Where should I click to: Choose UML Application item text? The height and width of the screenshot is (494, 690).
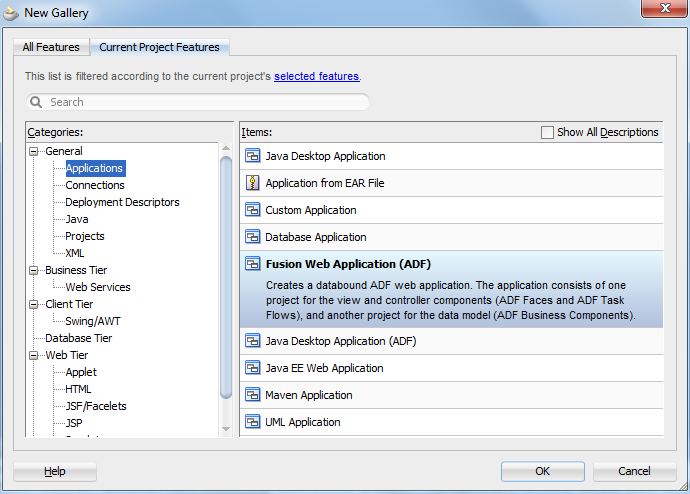(x=303, y=422)
